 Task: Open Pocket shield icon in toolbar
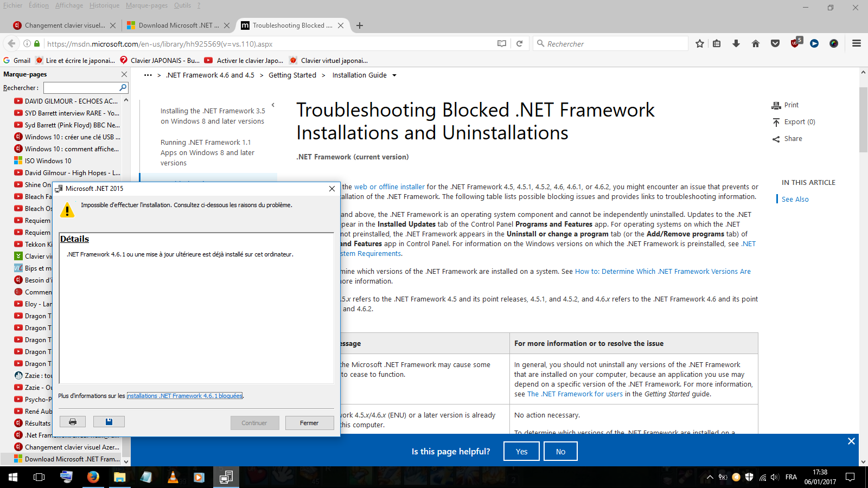tap(775, 43)
